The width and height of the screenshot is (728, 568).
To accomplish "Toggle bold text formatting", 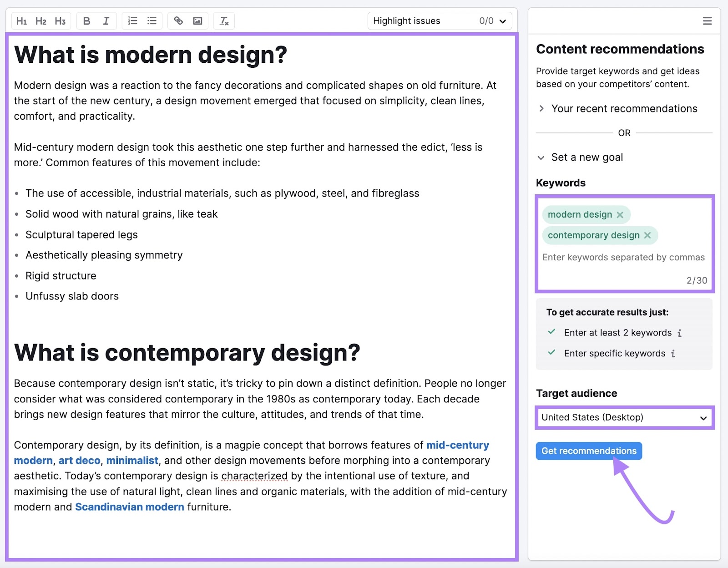I will [87, 21].
